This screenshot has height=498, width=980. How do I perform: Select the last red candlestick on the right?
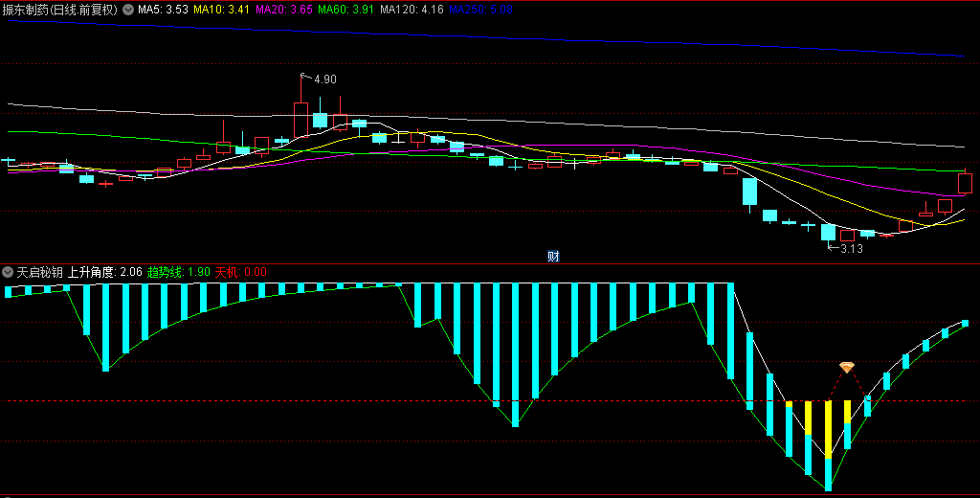(965, 183)
